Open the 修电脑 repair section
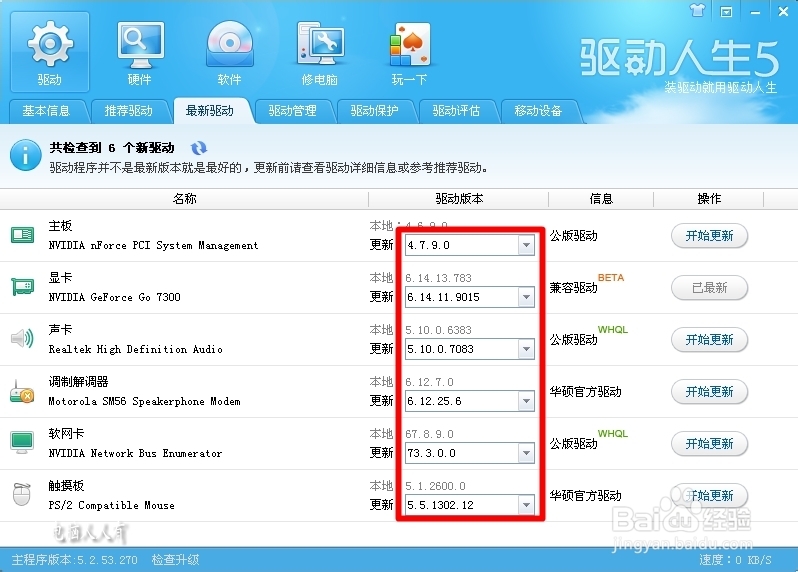The image size is (798, 572). click(320, 52)
